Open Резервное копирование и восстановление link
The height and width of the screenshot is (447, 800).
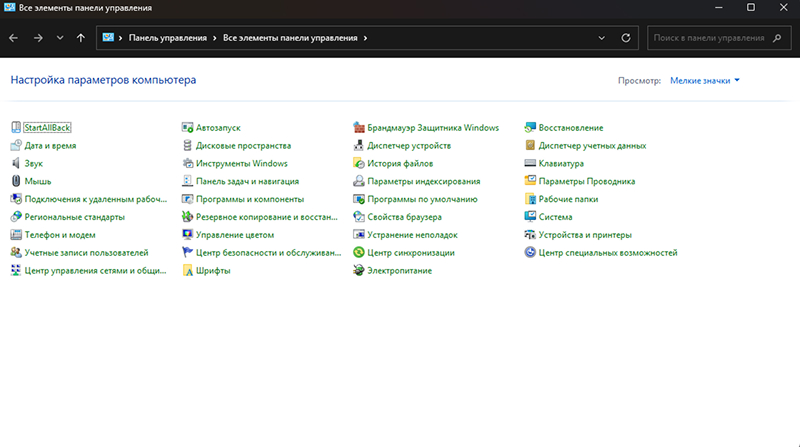pyautogui.click(x=267, y=217)
